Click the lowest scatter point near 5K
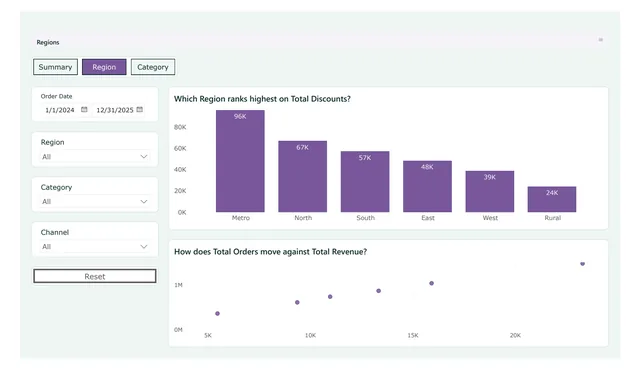 pyautogui.click(x=218, y=313)
